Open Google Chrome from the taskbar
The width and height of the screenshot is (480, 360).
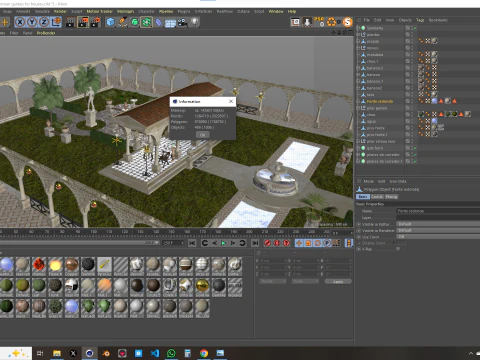(204, 353)
